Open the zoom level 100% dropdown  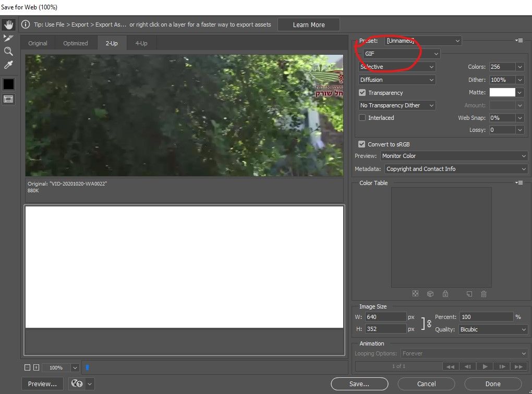[75, 367]
